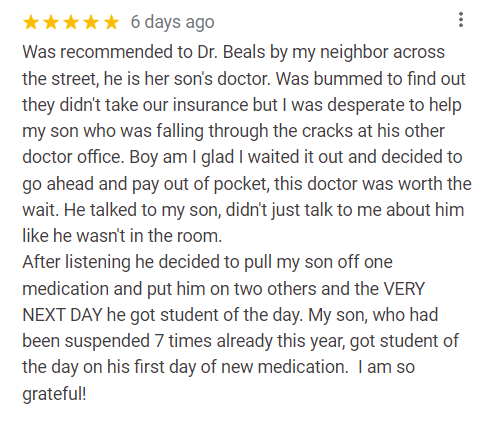Click the fourth yellow rating star
The width and height of the screenshot is (490, 422).
click(91, 22)
